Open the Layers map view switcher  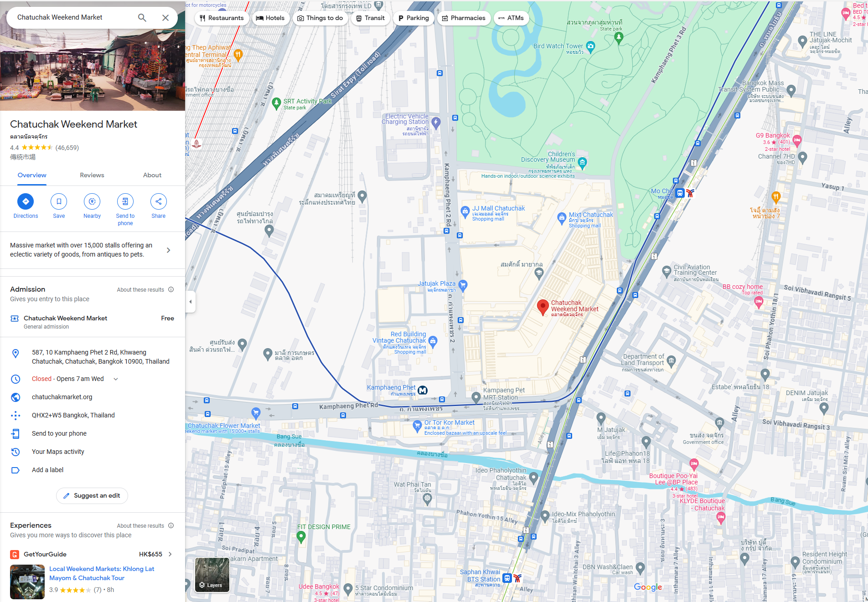212,575
